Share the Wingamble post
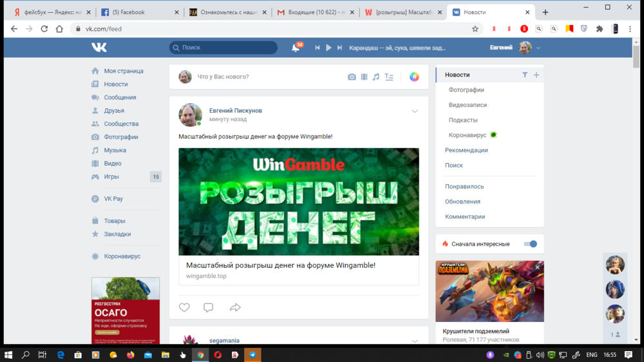 coord(235,307)
